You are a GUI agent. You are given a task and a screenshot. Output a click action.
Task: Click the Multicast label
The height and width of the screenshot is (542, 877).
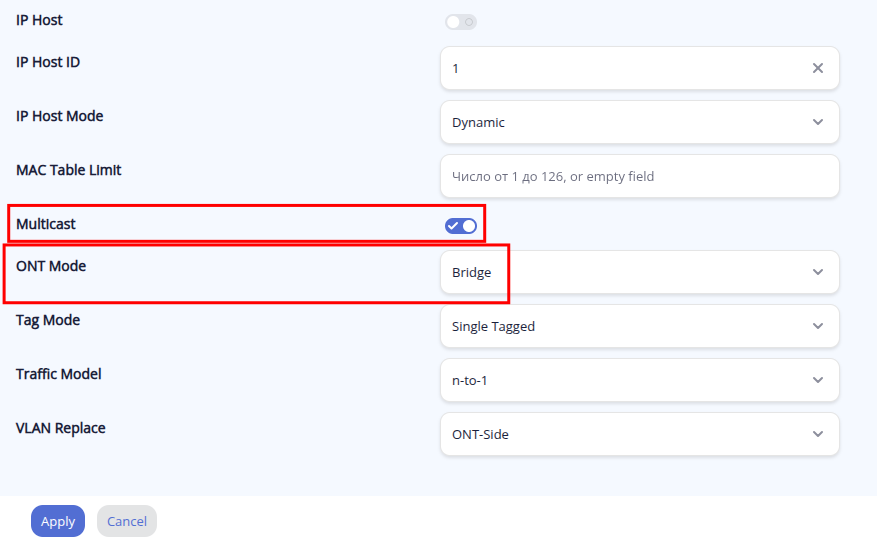[46, 224]
